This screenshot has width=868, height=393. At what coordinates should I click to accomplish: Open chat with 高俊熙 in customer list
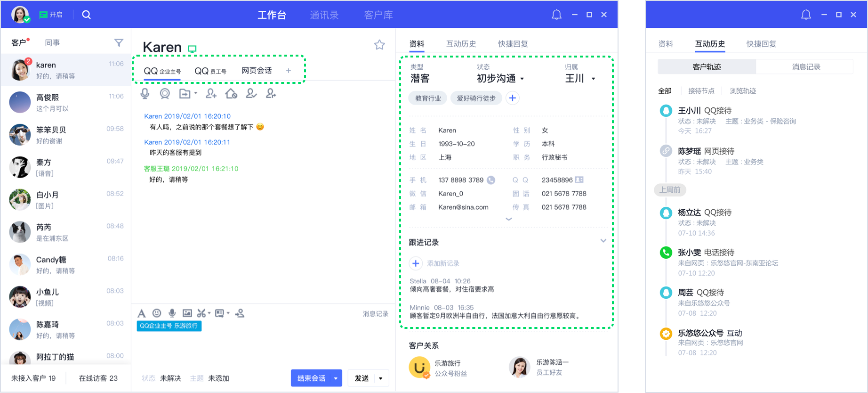click(x=66, y=103)
